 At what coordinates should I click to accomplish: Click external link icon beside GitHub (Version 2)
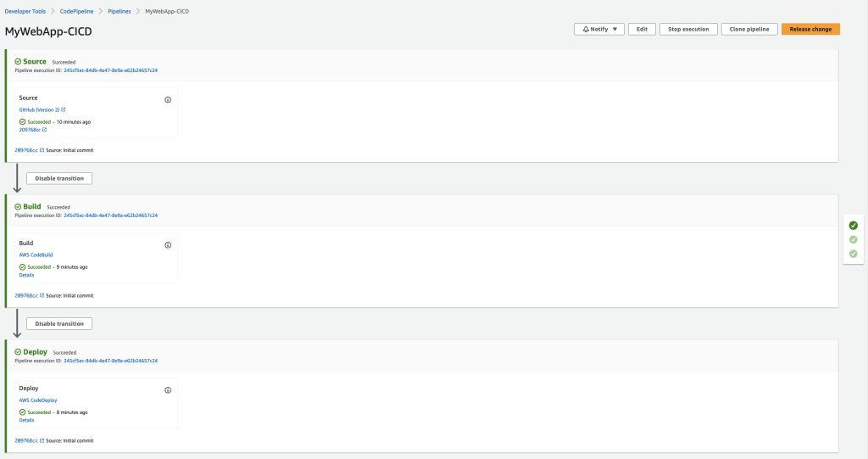tap(63, 109)
